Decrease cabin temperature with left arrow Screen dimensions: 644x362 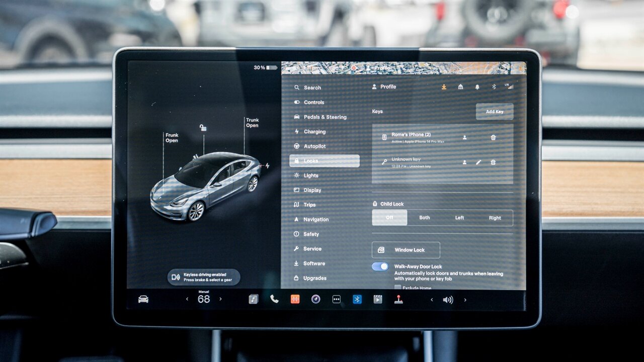point(187,299)
